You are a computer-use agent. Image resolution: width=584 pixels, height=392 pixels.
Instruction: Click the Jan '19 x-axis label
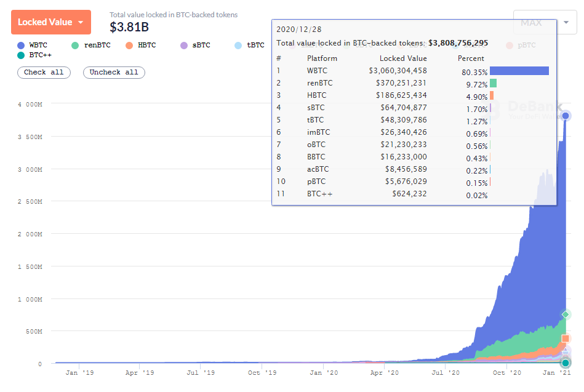click(79, 373)
